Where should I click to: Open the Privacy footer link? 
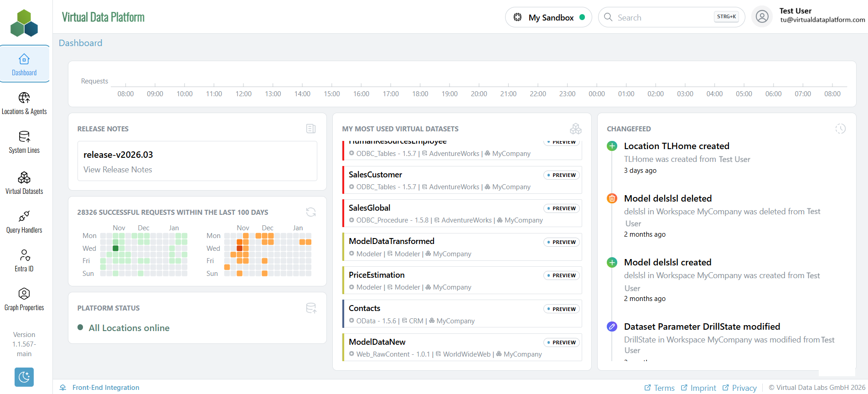coord(744,388)
